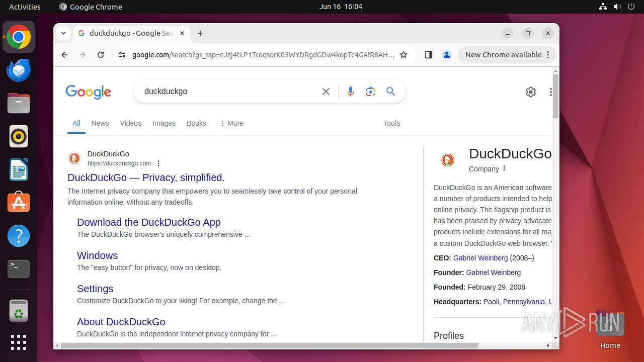Viewport: 644px width, 362px height.
Task: Click the Google logo
Action: click(x=88, y=92)
